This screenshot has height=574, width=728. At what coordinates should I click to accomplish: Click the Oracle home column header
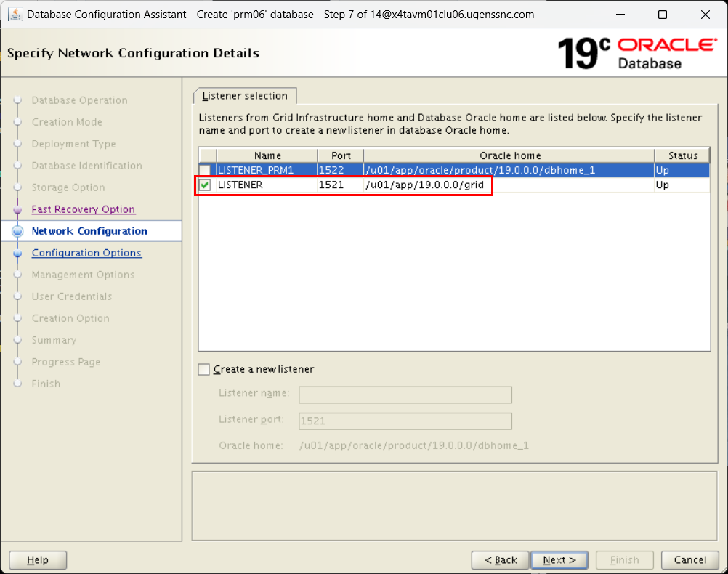coord(510,155)
